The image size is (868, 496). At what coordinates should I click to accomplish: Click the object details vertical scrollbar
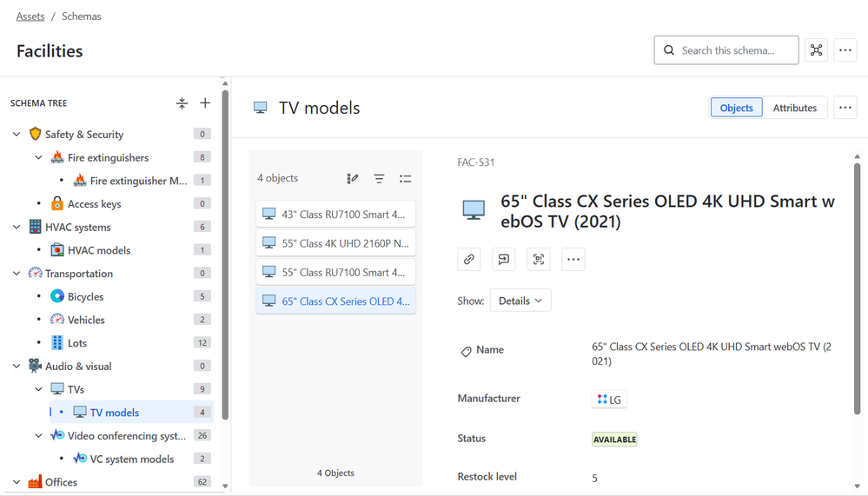point(857,288)
